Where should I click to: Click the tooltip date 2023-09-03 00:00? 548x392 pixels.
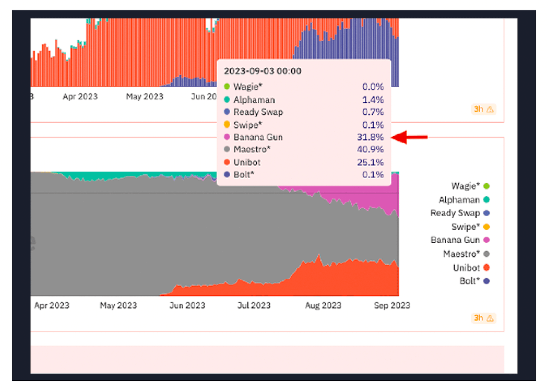point(263,71)
